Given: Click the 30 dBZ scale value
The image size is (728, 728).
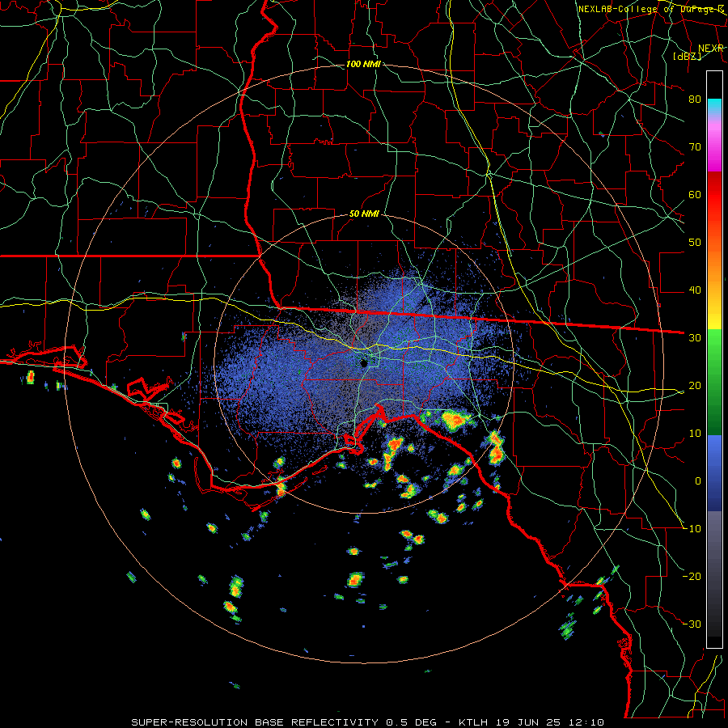Looking at the screenshot, I should [x=695, y=338].
